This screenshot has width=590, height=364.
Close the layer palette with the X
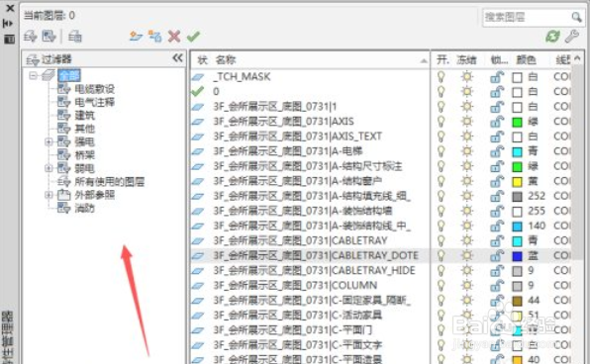coord(10,8)
